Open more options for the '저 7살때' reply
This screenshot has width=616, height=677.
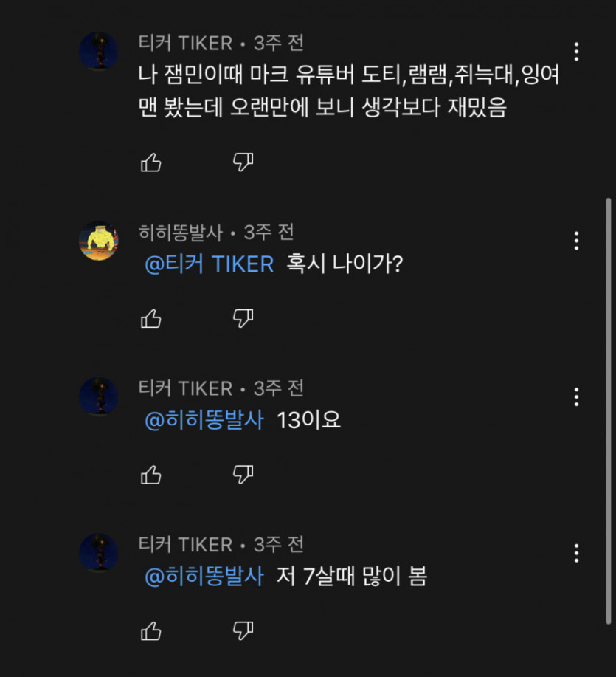click(576, 553)
